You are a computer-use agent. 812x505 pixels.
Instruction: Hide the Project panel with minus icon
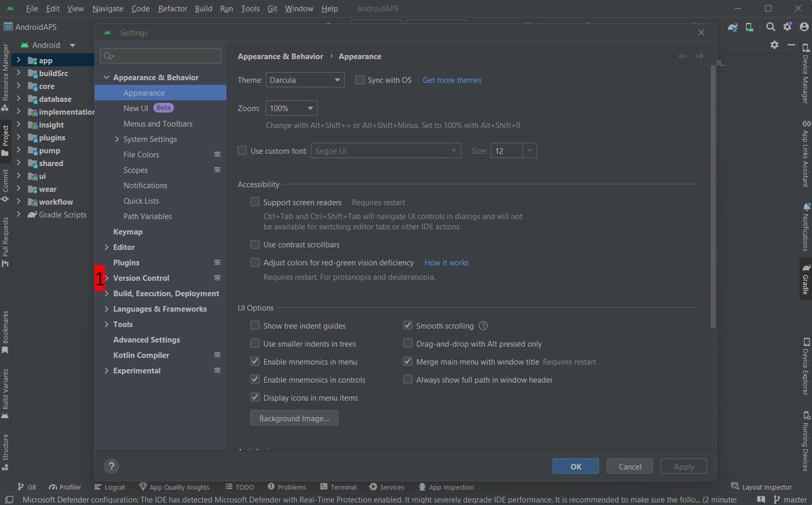pos(791,45)
